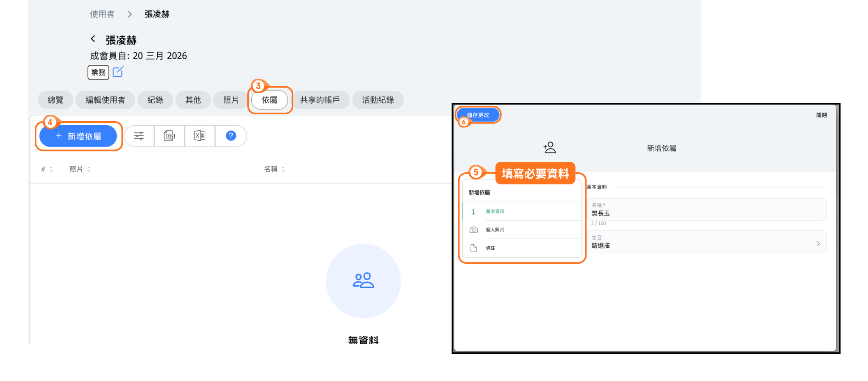Image resolution: width=868 pixels, height=381 pixels.
Task: Click the add person icon in dialog
Action: (550, 148)
